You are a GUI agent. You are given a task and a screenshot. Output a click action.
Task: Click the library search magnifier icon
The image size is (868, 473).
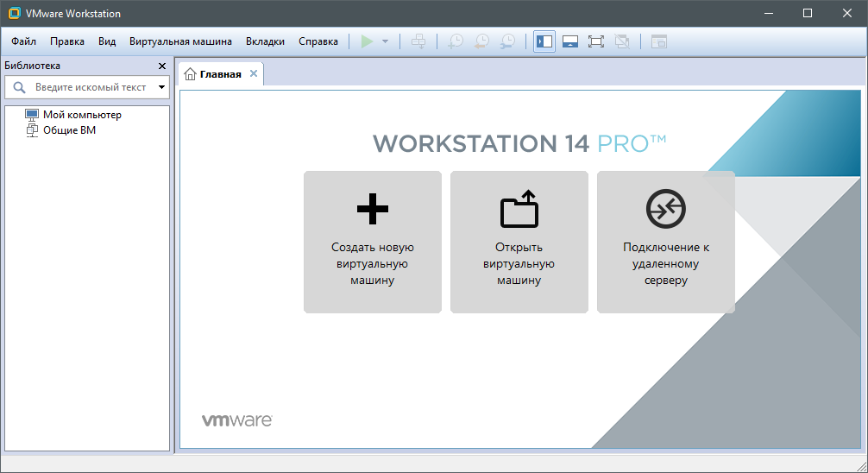click(19, 87)
